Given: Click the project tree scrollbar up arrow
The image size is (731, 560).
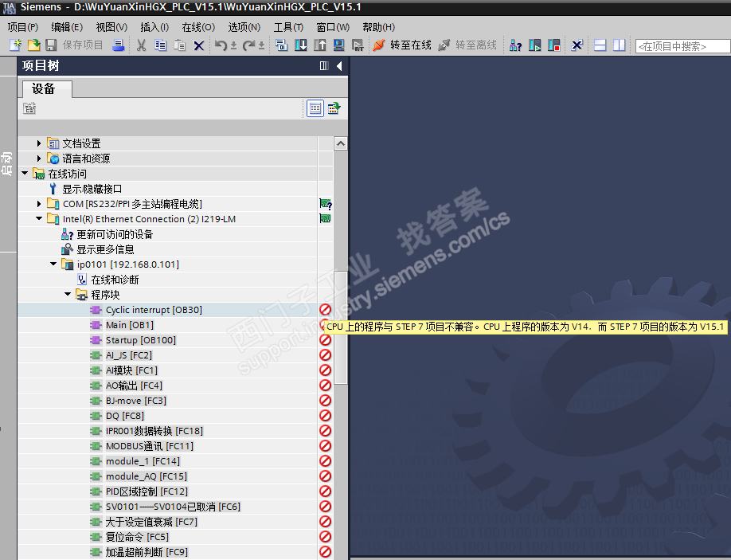Looking at the screenshot, I should click(341, 143).
